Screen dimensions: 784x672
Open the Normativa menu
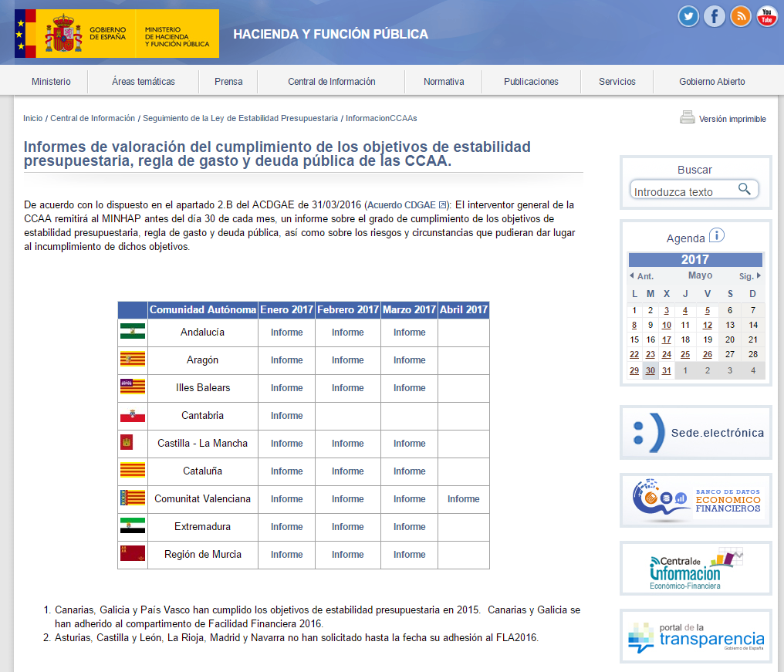444,82
